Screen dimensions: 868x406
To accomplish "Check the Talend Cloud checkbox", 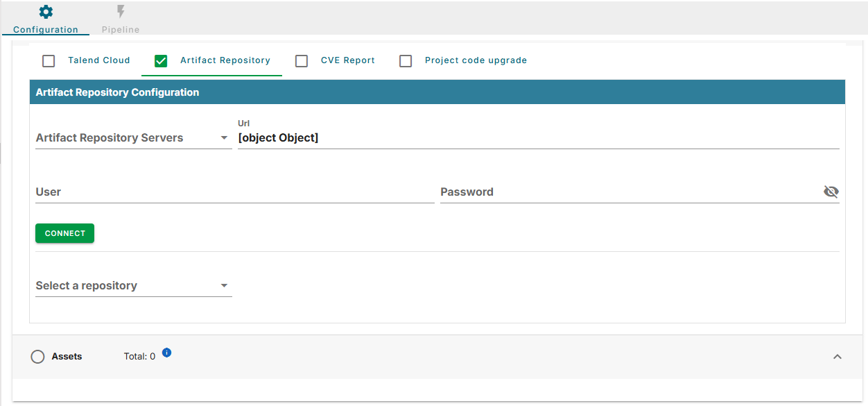I will coord(49,61).
